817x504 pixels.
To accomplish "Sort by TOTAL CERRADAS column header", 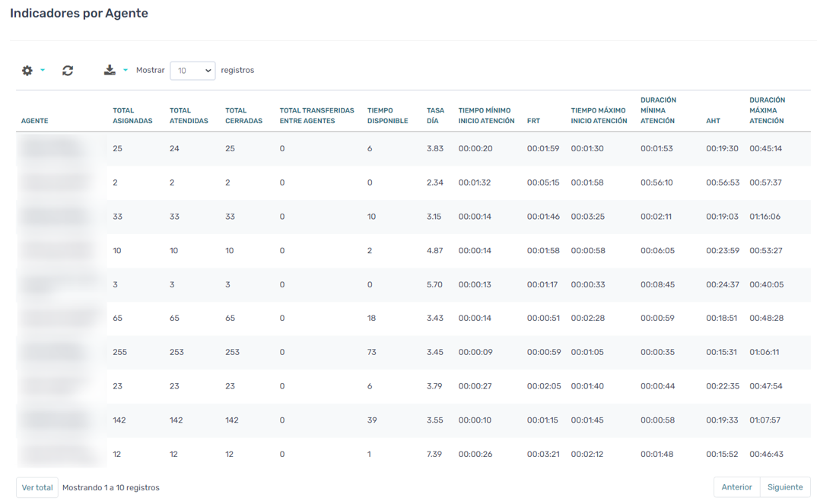I will (x=244, y=116).
